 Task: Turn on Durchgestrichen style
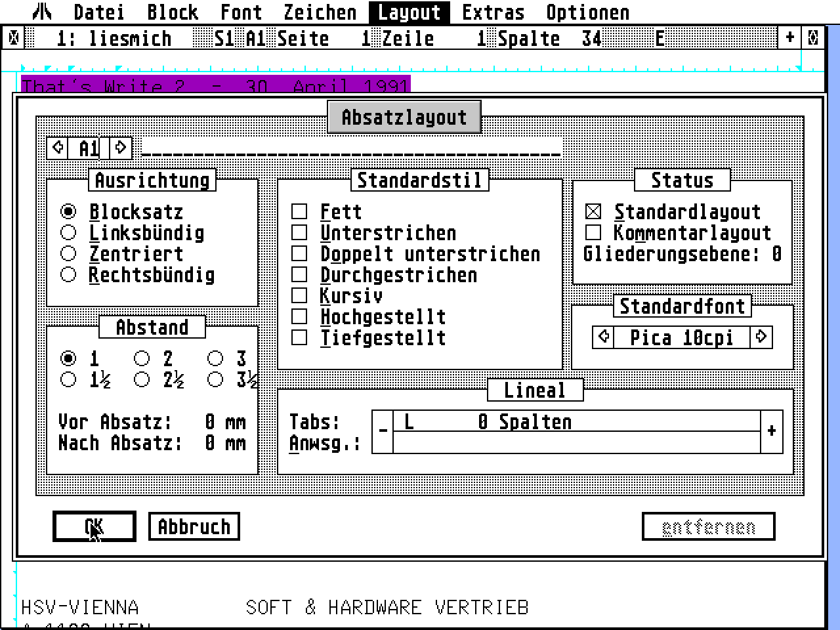click(299, 275)
